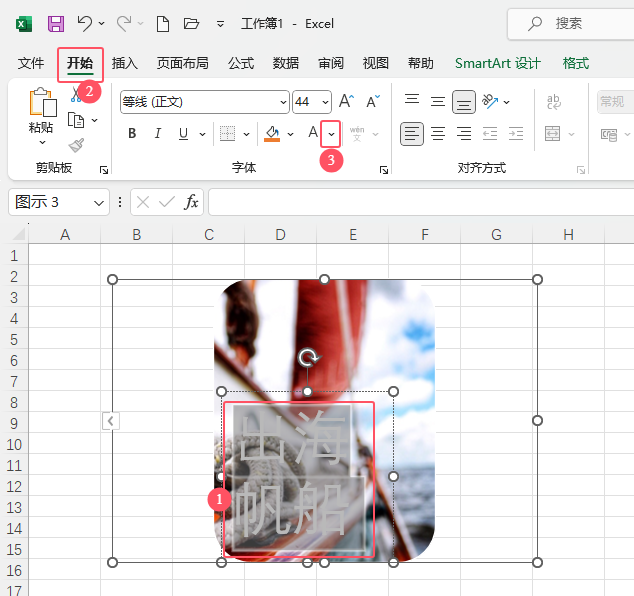This screenshot has height=596, width=634.
Task: Open the name box dropdown 图示 3
Action: (x=99, y=203)
